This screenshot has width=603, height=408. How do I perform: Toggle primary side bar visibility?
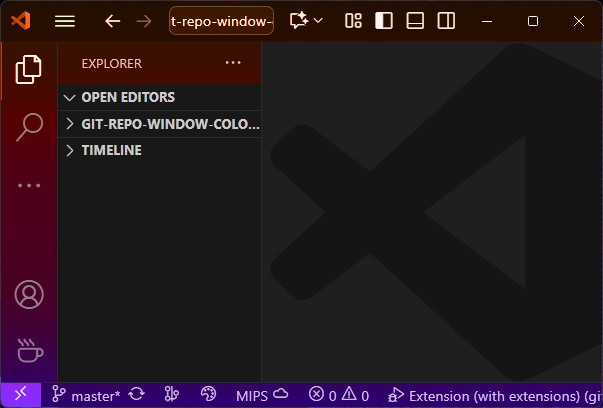[384, 21]
